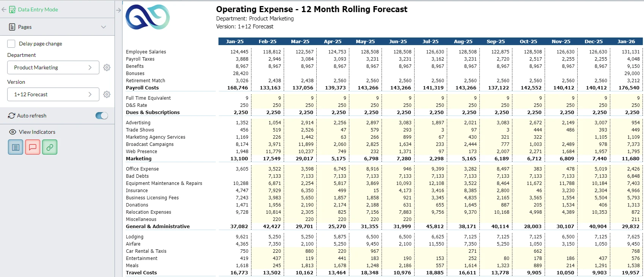Edit the Nov-25 Trade Shows cell 486

click(561, 130)
